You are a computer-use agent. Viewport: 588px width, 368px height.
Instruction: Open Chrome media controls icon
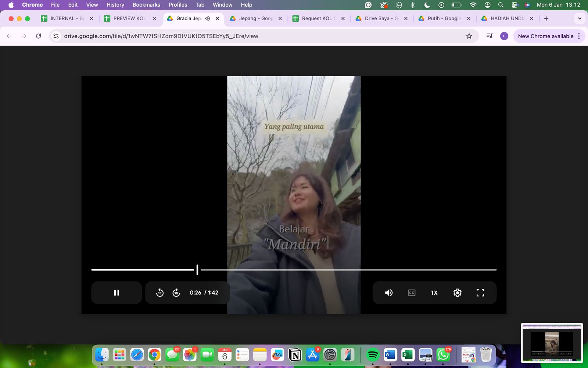click(x=490, y=36)
